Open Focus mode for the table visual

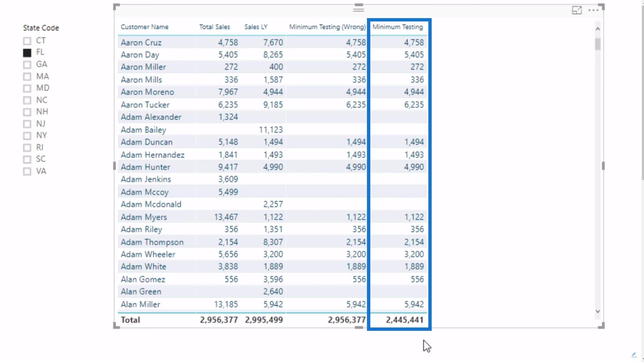point(577,10)
